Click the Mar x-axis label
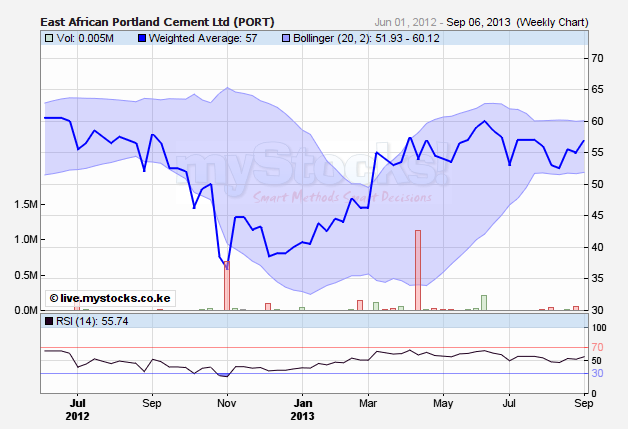Viewport: 628px width, 429px height. (x=369, y=404)
